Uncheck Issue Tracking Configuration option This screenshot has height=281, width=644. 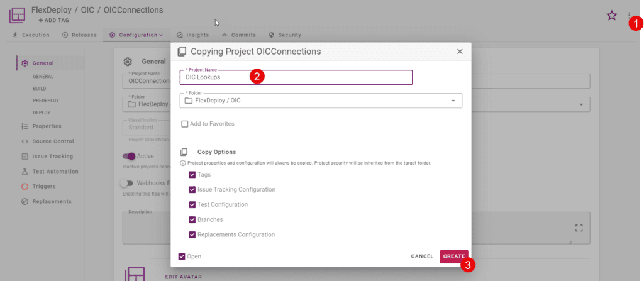click(x=192, y=190)
